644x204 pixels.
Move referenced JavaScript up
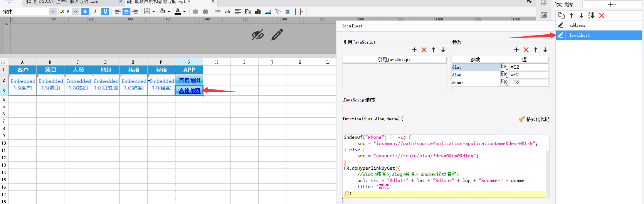pos(434,50)
